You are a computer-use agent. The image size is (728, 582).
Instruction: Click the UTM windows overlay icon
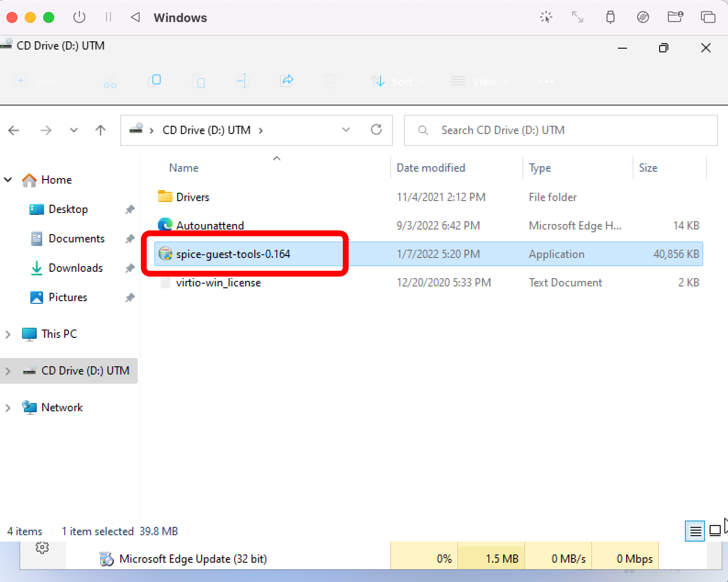pos(708,17)
